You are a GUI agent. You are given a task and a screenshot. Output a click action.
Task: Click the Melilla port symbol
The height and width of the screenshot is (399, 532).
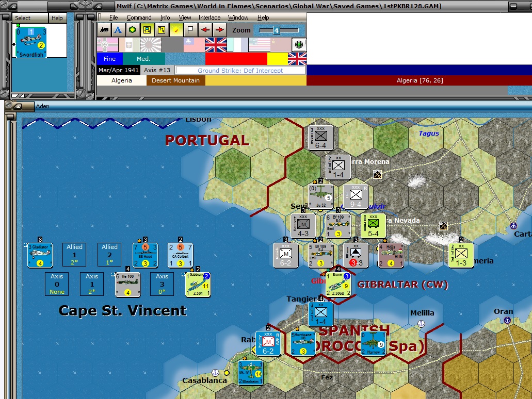tap(421, 324)
